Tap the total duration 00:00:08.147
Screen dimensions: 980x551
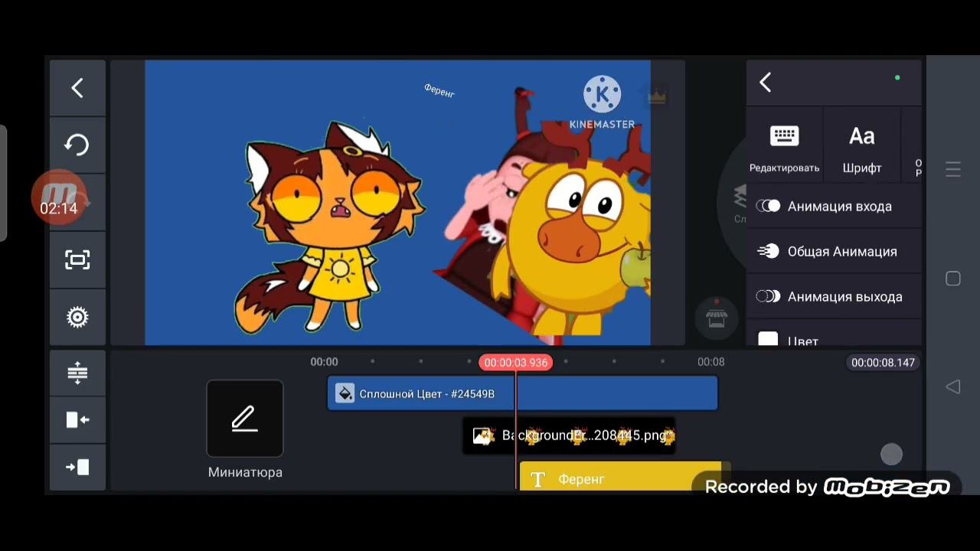[883, 362]
